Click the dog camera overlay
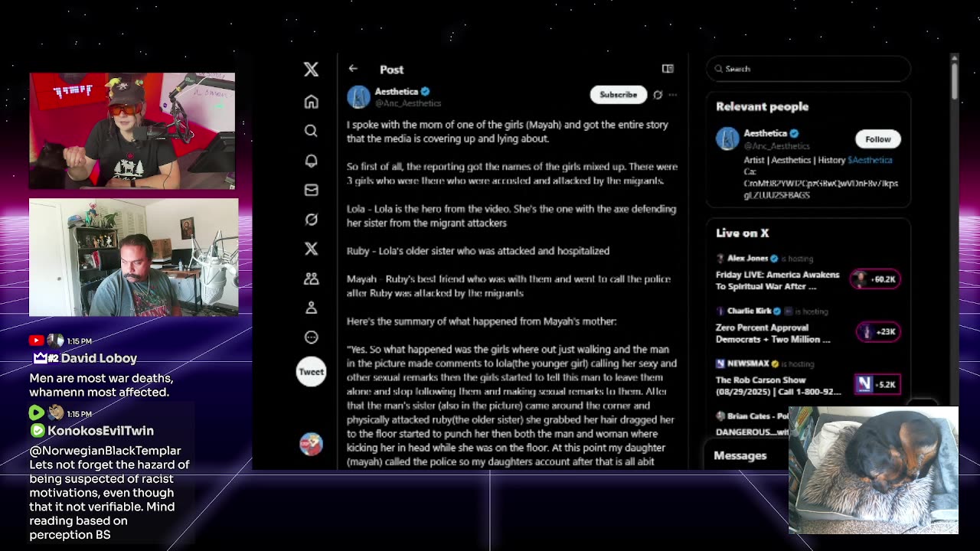 tap(874, 470)
